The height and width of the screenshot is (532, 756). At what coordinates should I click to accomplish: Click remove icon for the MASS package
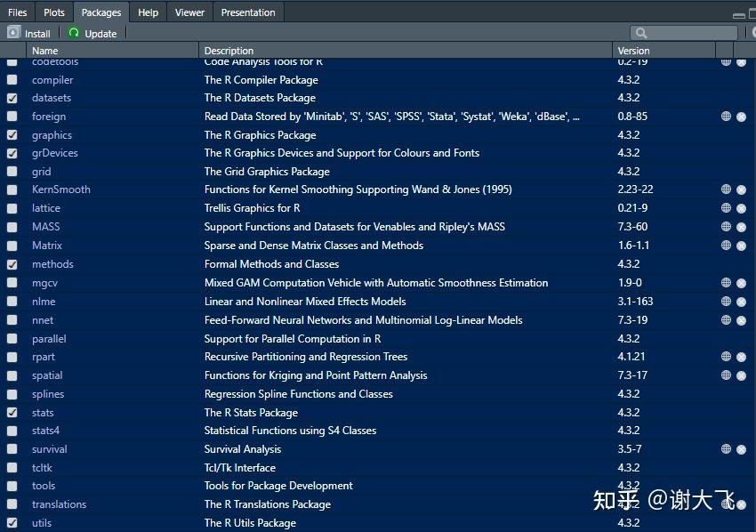click(742, 227)
